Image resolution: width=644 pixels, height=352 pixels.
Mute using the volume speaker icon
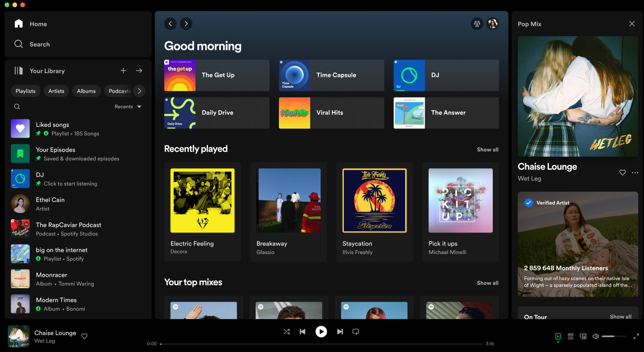coord(595,336)
